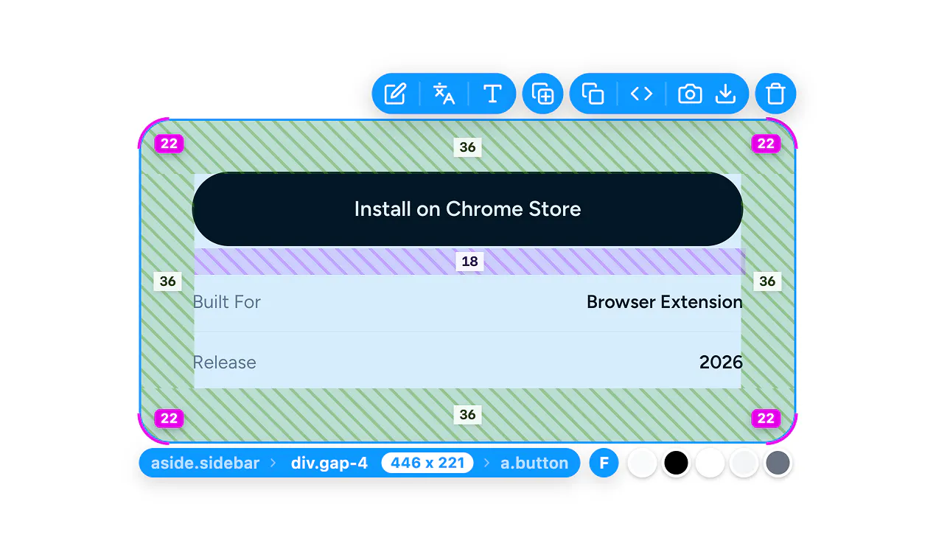
Task: Click the duplicate-with-plus icon
Action: 543,94
